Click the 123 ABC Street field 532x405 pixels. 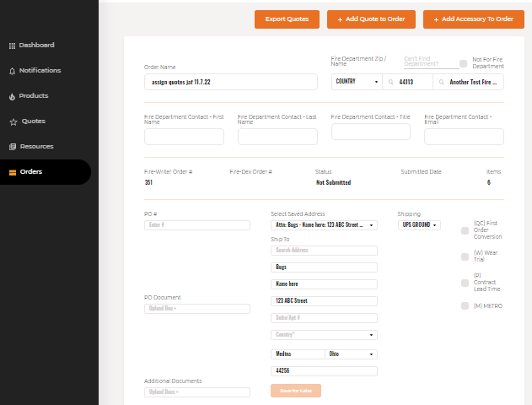pyautogui.click(x=324, y=301)
